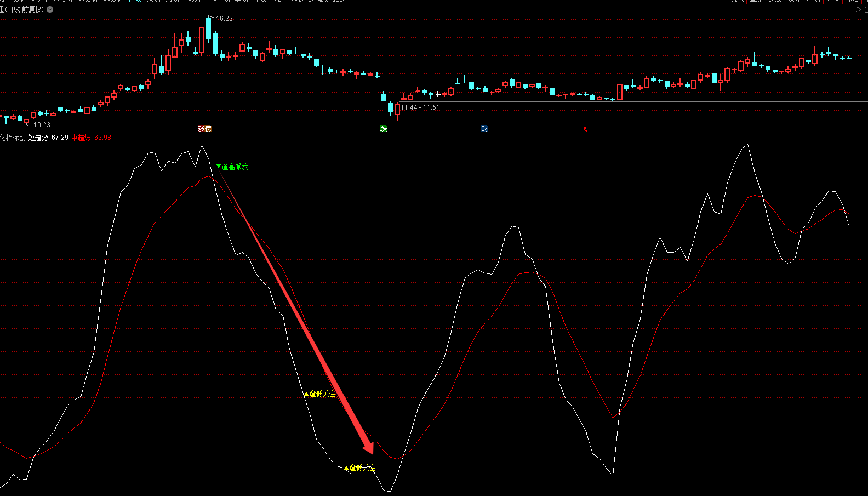Image resolution: width=868 pixels, height=496 pixels.
Task: Click the red 中趋势 indicator label
Action: pyautogui.click(x=91, y=138)
